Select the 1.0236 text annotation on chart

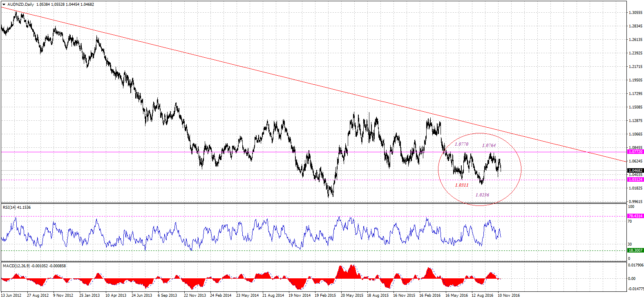[x=482, y=195]
